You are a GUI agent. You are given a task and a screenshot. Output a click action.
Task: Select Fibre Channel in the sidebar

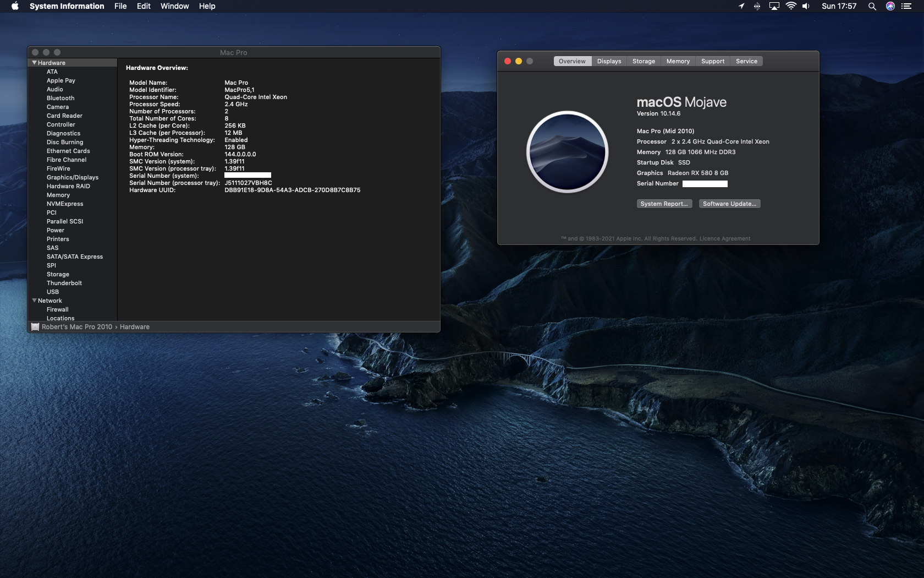coord(67,160)
